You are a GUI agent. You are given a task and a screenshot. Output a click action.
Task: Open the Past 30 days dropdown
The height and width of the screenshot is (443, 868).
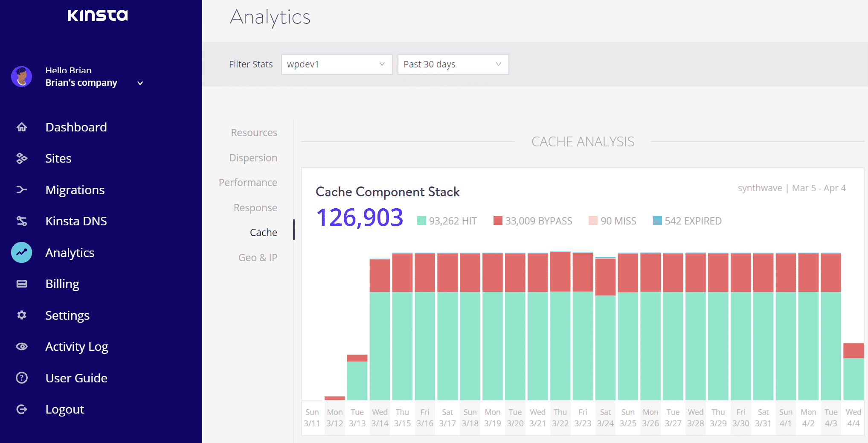[x=453, y=64]
